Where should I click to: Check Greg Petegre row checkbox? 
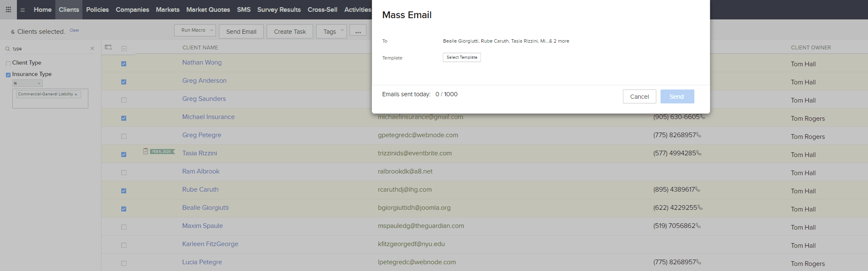pos(124,136)
